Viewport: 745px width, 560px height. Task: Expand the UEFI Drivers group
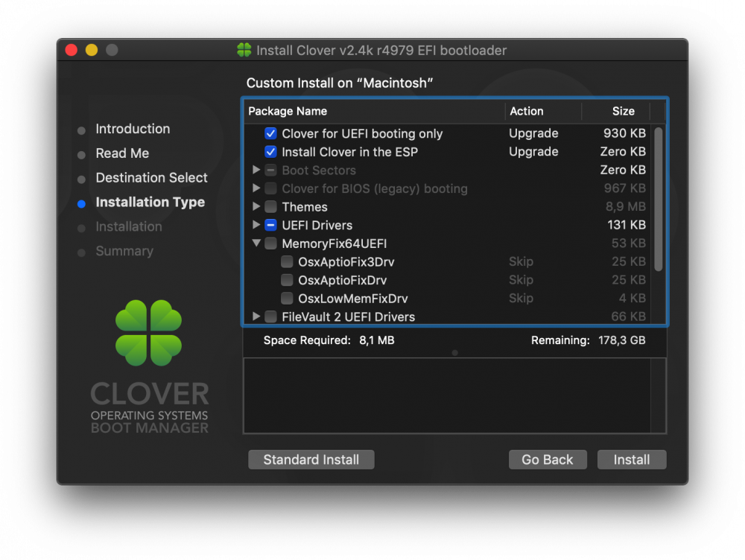(x=256, y=225)
